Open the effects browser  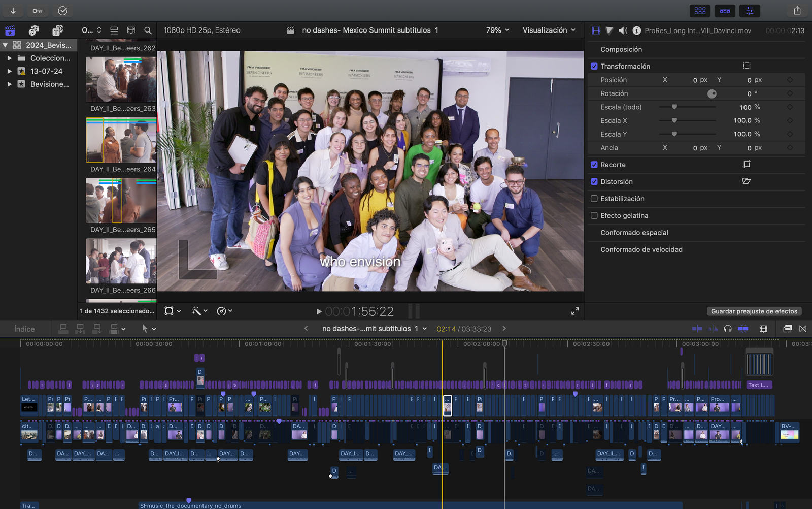click(787, 329)
